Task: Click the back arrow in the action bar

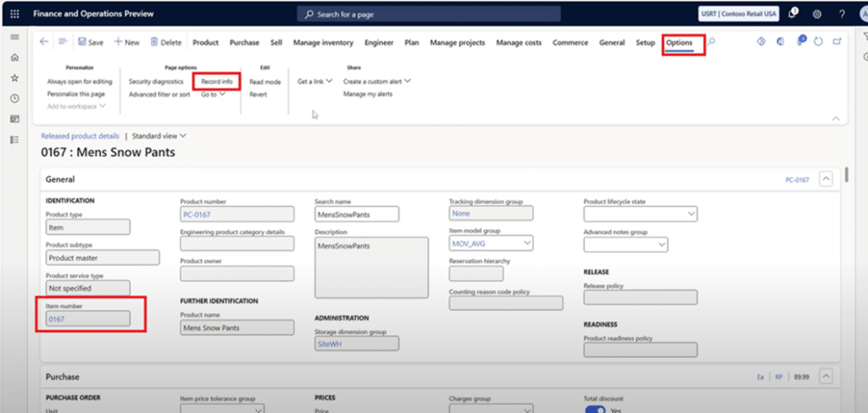Action: point(44,42)
